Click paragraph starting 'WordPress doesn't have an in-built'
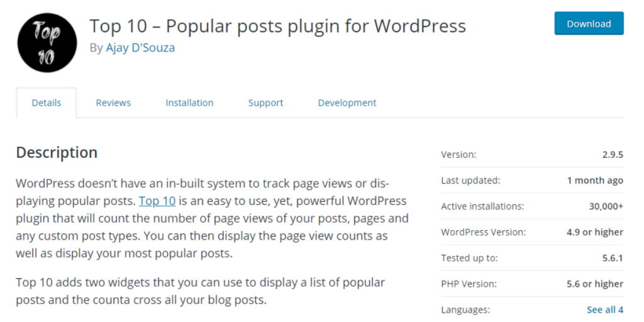The height and width of the screenshot is (322, 644). (213, 218)
